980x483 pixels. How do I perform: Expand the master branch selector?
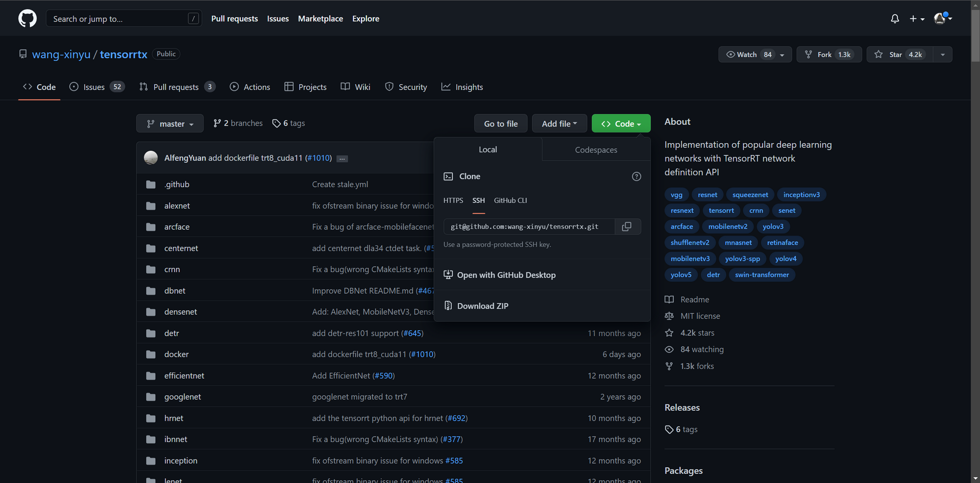coord(170,123)
